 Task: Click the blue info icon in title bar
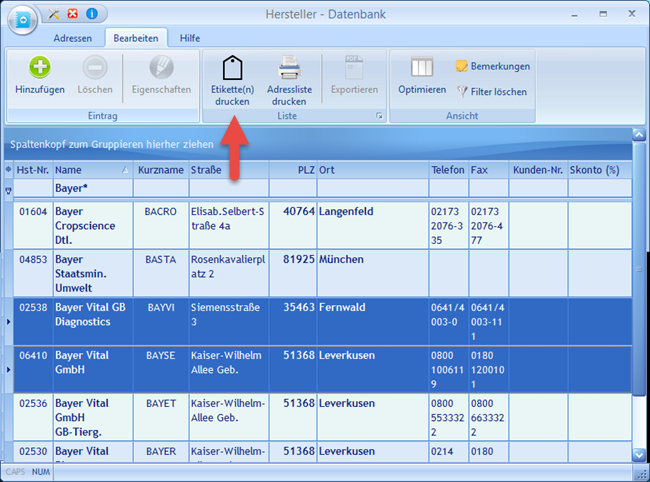coord(92,15)
